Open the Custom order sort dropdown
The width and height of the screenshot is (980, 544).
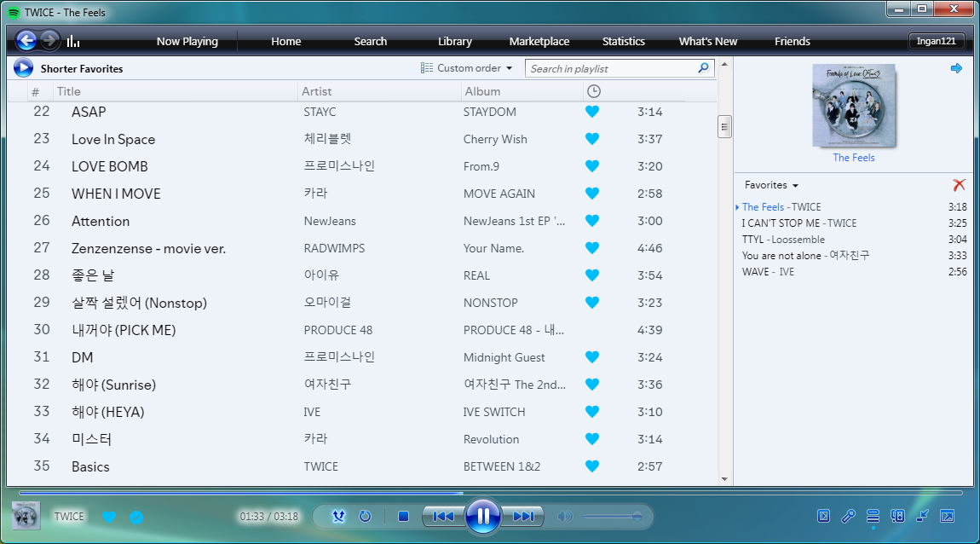tap(467, 68)
